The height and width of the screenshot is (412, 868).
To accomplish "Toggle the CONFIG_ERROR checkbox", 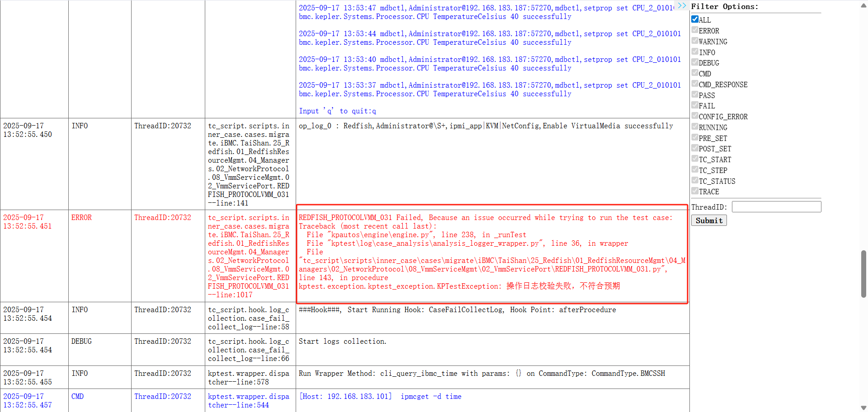I will click(695, 116).
